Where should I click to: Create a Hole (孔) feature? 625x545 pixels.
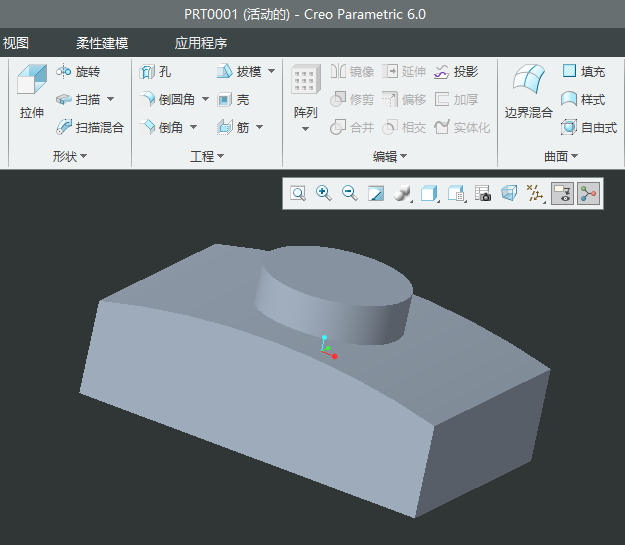tap(155, 72)
